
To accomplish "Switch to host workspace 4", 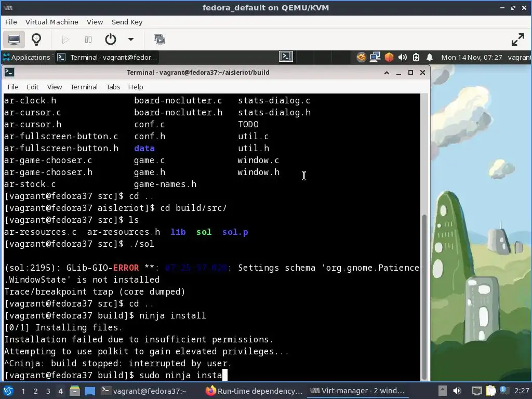I will point(60,391).
